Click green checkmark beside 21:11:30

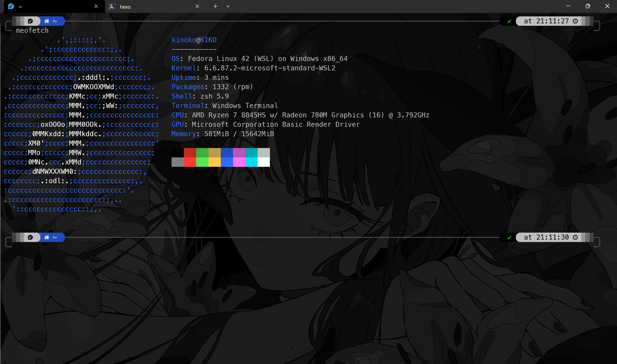pyautogui.click(x=509, y=237)
